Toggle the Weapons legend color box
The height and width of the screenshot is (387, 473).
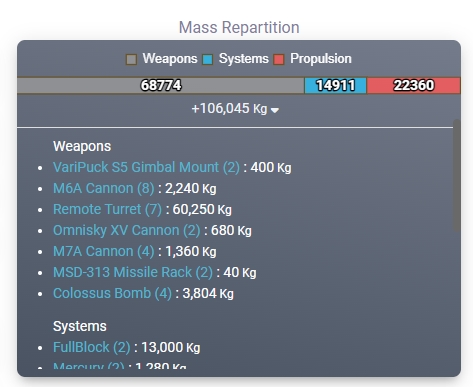pyautogui.click(x=131, y=59)
